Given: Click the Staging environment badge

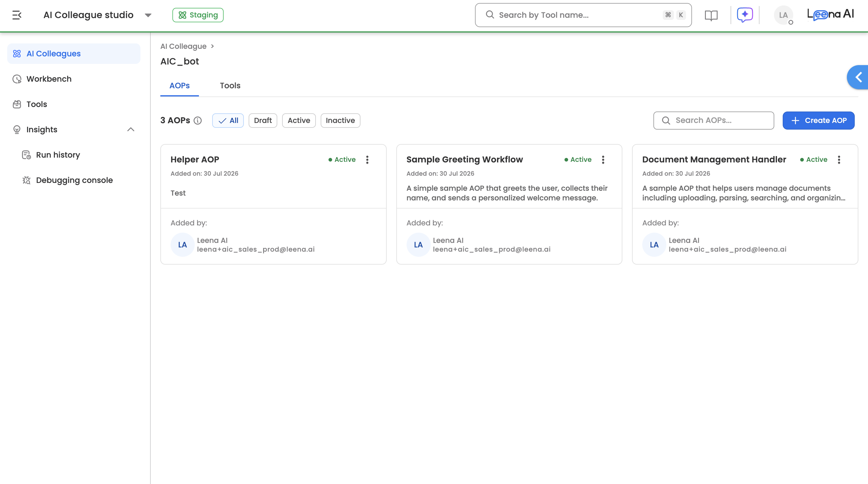Looking at the screenshot, I should 198,15.
